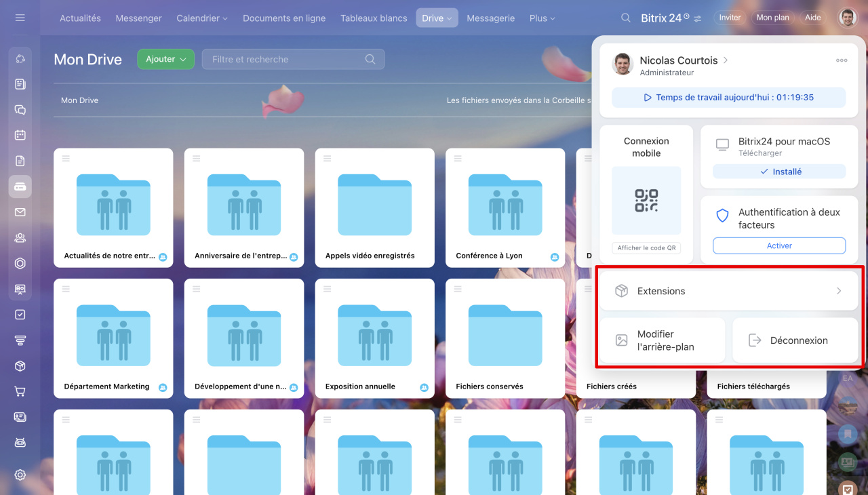Viewport: 868px width, 495px height.
Task: Switch to the Messenger tab
Action: (x=138, y=18)
